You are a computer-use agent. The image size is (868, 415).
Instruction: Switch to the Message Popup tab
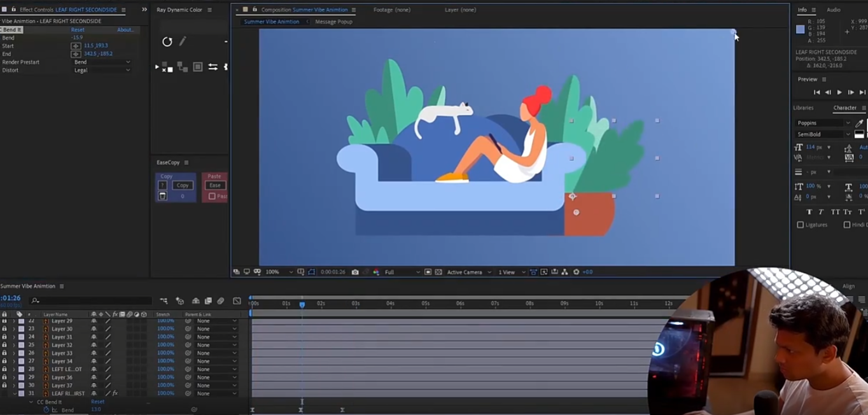tap(333, 22)
